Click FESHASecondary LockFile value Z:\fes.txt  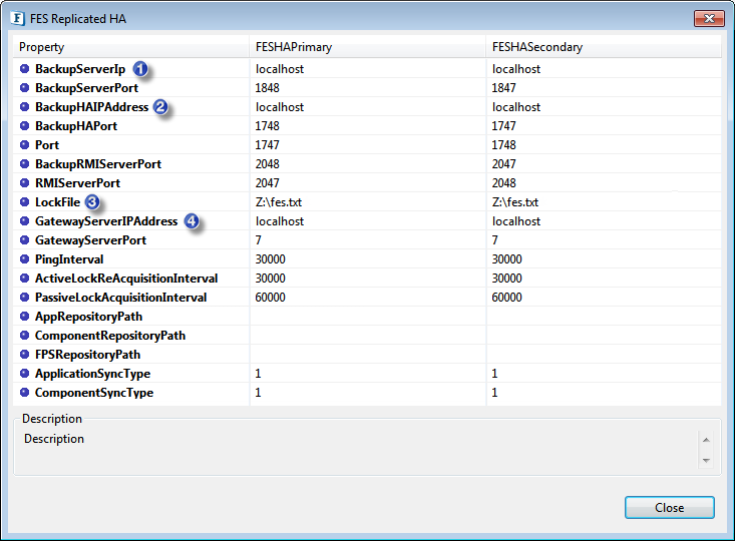click(515, 202)
